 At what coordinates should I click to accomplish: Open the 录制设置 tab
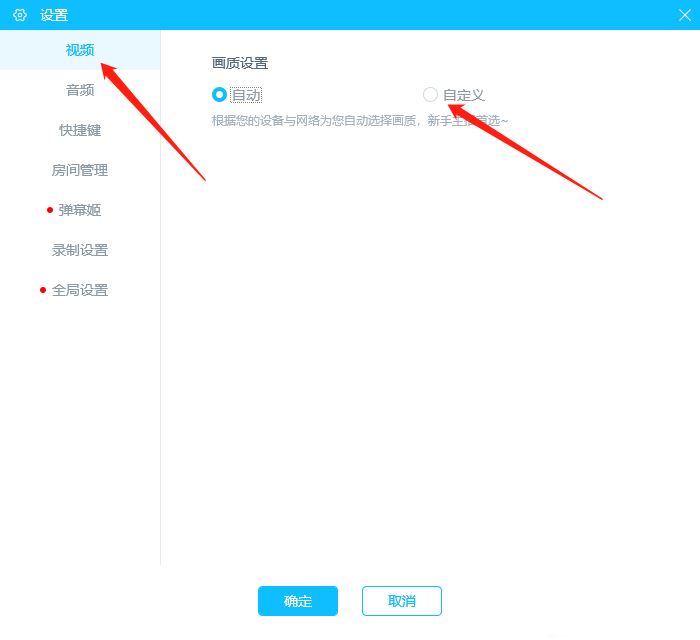pos(80,250)
